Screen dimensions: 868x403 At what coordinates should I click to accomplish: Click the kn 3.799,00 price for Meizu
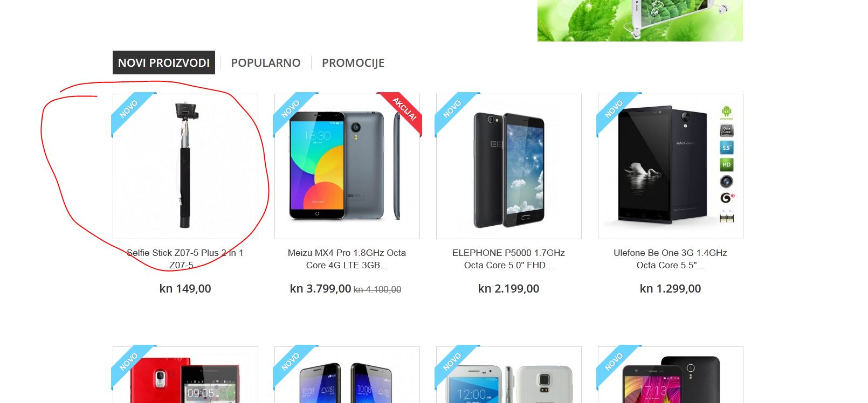(320, 289)
